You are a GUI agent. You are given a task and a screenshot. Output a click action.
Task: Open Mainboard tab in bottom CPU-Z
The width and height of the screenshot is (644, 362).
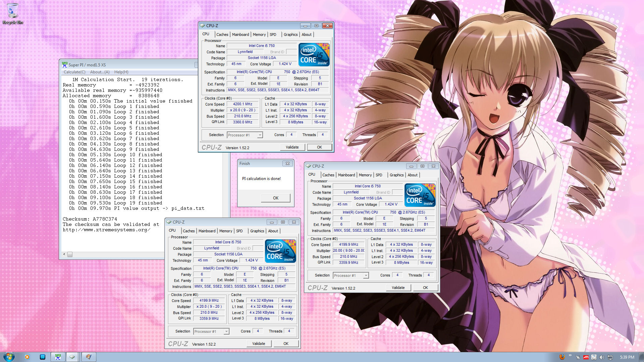coord(207,231)
